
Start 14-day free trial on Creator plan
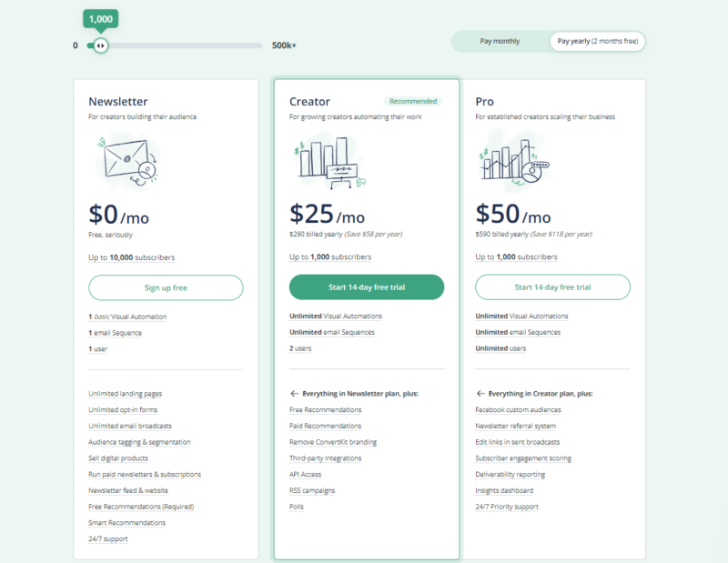pos(367,287)
